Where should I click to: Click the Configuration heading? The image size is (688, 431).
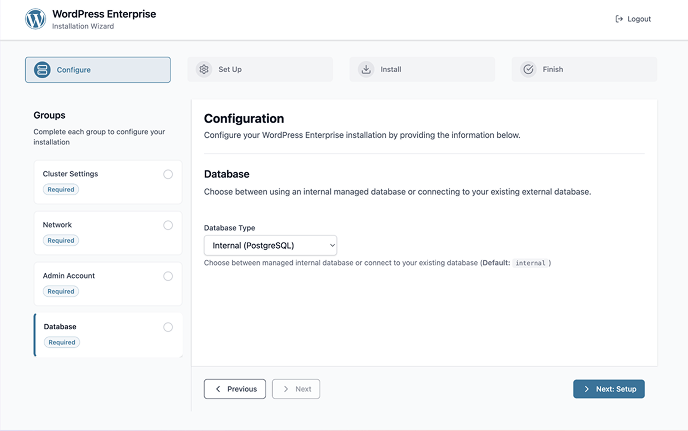[x=244, y=119]
